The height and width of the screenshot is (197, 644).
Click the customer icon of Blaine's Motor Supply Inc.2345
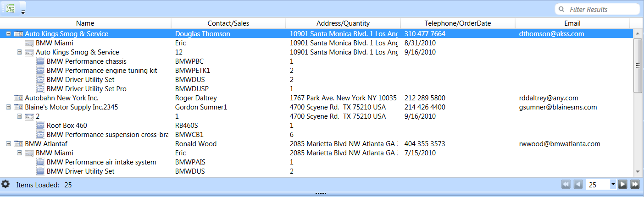(18, 107)
